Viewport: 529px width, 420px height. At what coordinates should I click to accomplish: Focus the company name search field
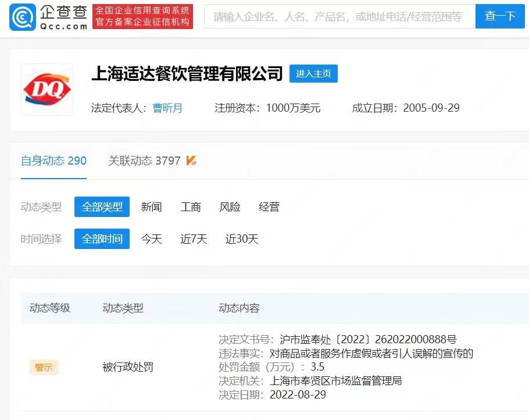(339, 16)
